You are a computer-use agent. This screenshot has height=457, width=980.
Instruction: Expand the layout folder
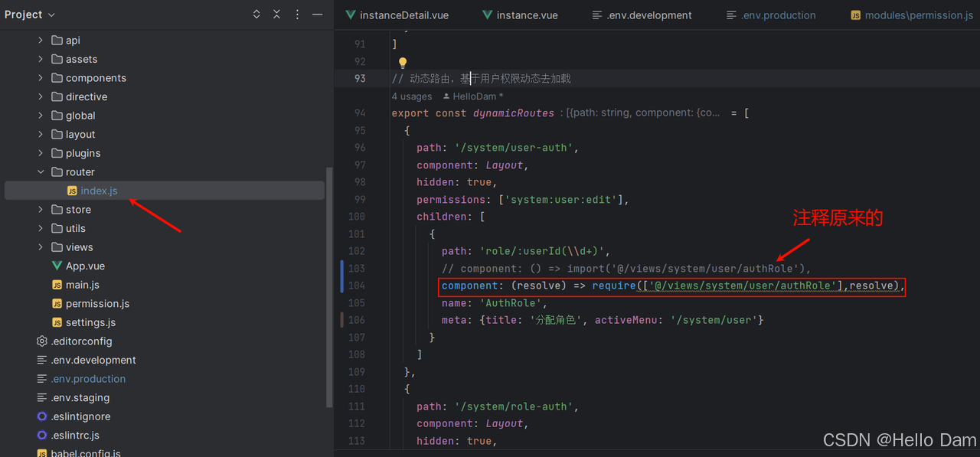pyautogui.click(x=41, y=134)
